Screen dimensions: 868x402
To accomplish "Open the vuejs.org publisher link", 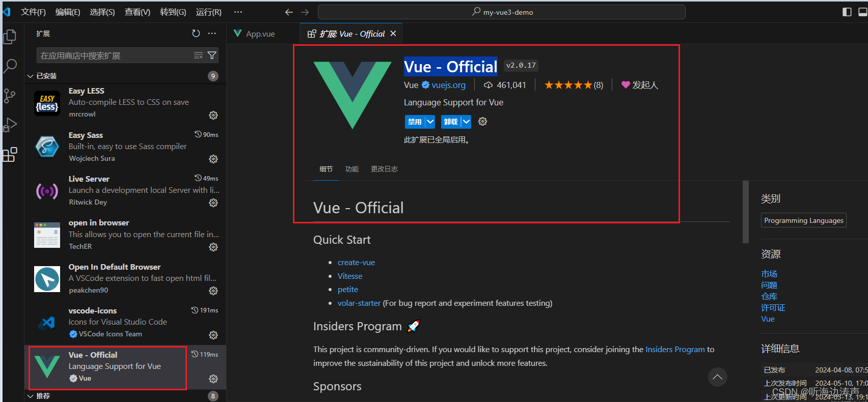I will click(448, 85).
